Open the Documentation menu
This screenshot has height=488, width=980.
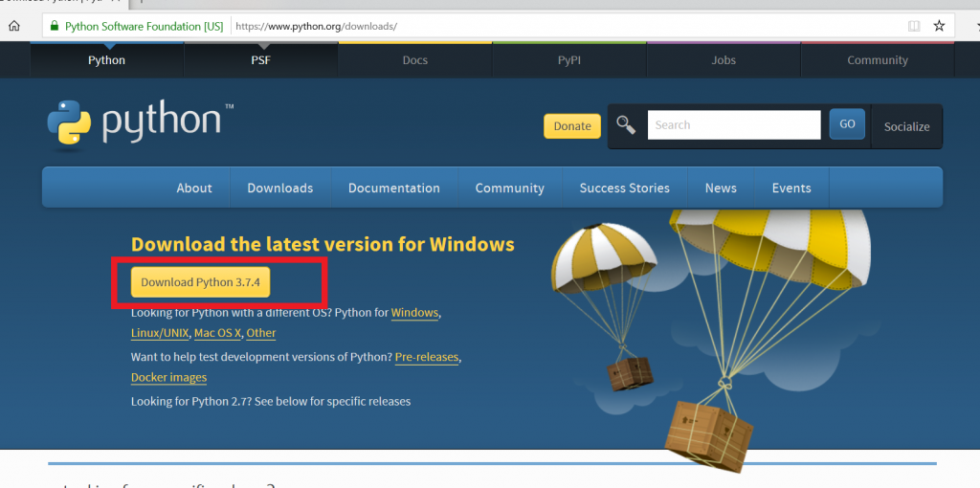393,189
